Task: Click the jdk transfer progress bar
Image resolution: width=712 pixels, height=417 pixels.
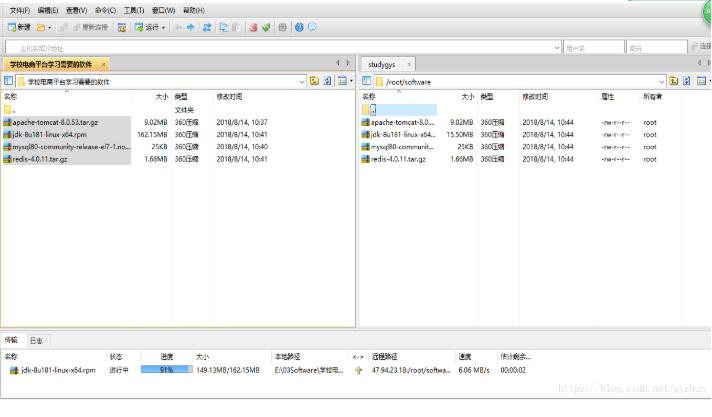Action: pos(166,370)
